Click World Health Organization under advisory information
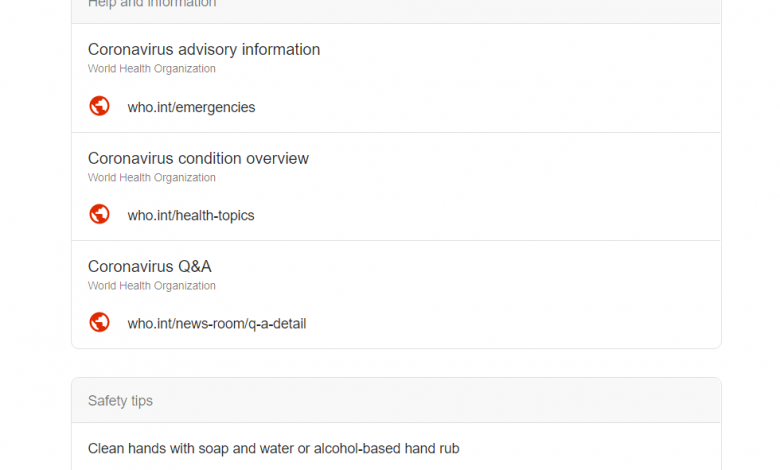Image resolution: width=780 pixels, height=470 pixels. pyautogui.click(x=152, y=69)
